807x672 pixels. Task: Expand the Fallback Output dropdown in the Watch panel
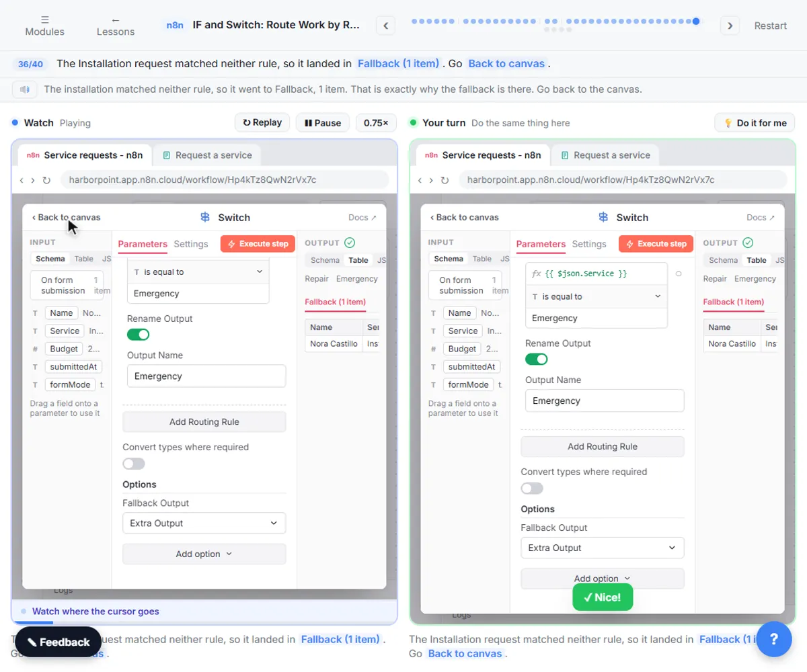tap(204, 523)
